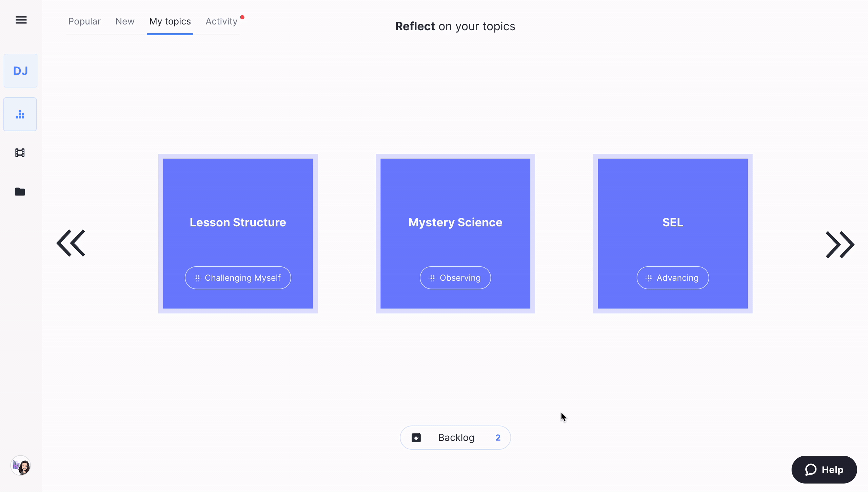Open the video film strip icon

(20, 153)
